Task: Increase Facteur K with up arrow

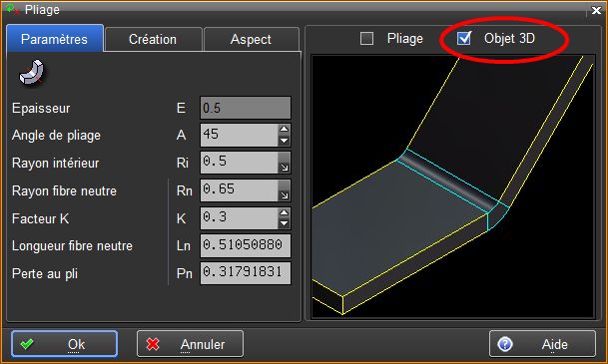Action: [285, 212]
